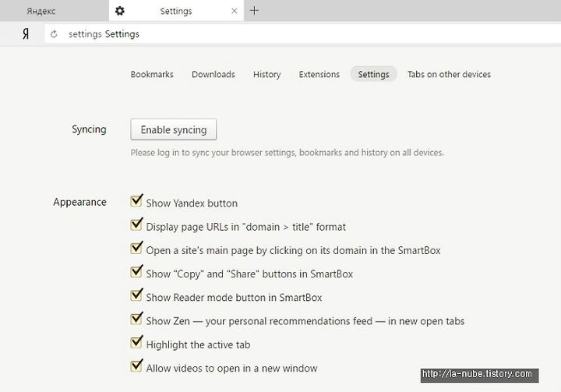Open a new tab with the plus button
The width and height of the screenshot is (561, 392).
coord(254,11)
